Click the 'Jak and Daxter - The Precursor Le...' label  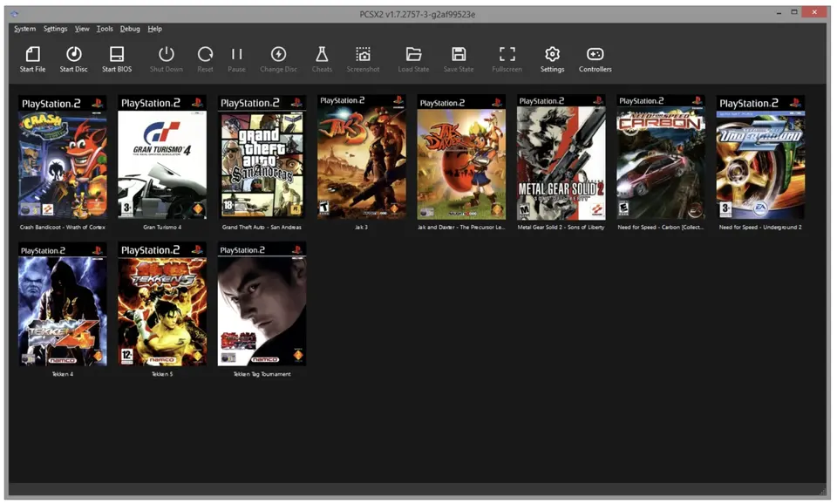tap(461, 227)
